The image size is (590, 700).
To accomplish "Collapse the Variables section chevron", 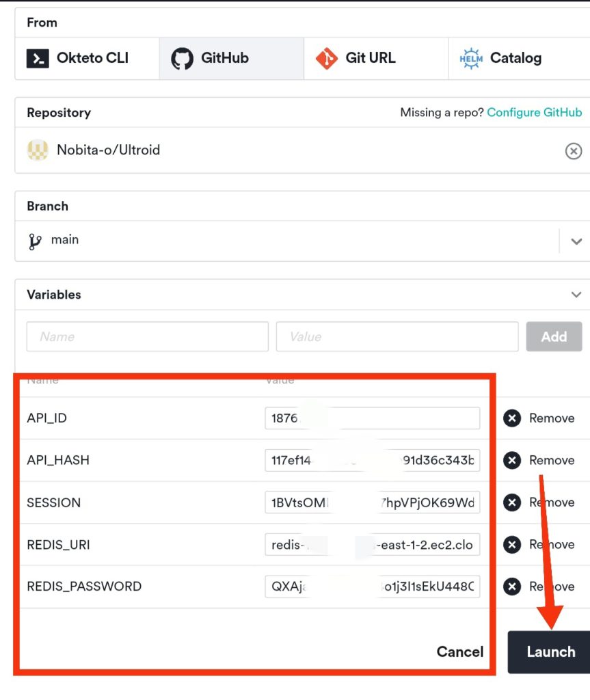I will [x=576, y=295].
